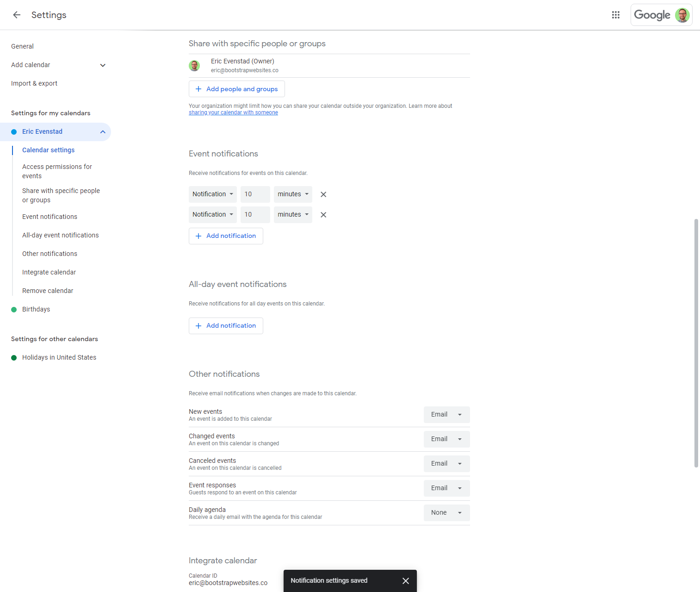Go to Access permissions for events
This screenshot has height=592, width=700.
coord(57,171)
